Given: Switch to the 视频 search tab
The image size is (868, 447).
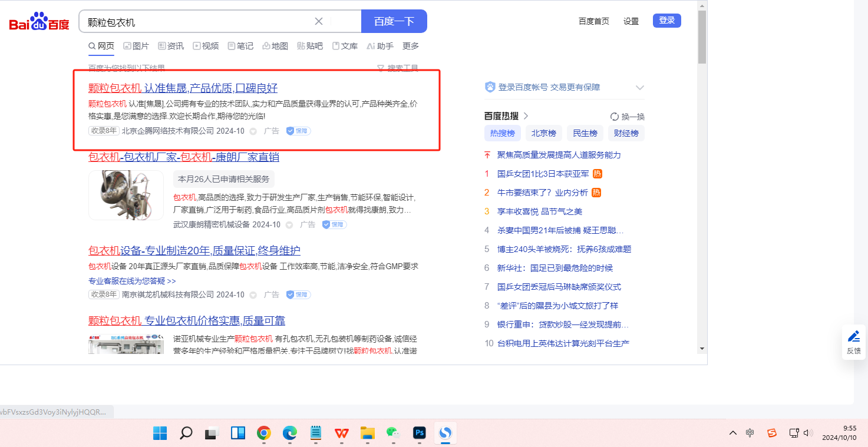Looking at the screenshot, I should coord(206,46).
